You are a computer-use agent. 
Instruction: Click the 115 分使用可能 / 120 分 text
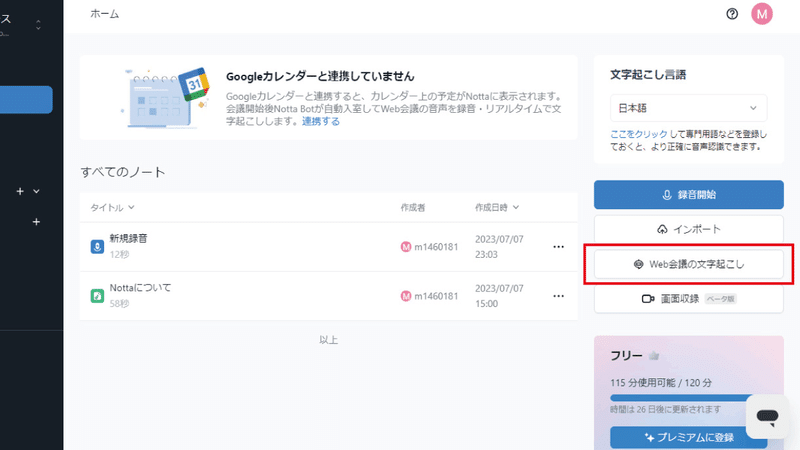click(661, 383)
